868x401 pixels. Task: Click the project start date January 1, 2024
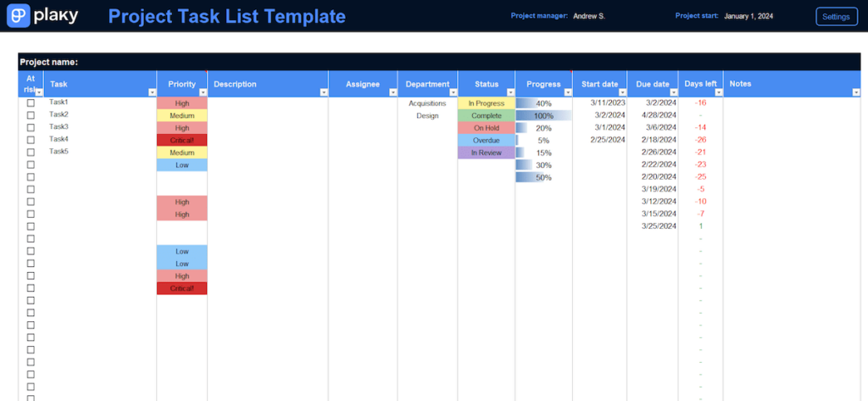pos(748,16)
